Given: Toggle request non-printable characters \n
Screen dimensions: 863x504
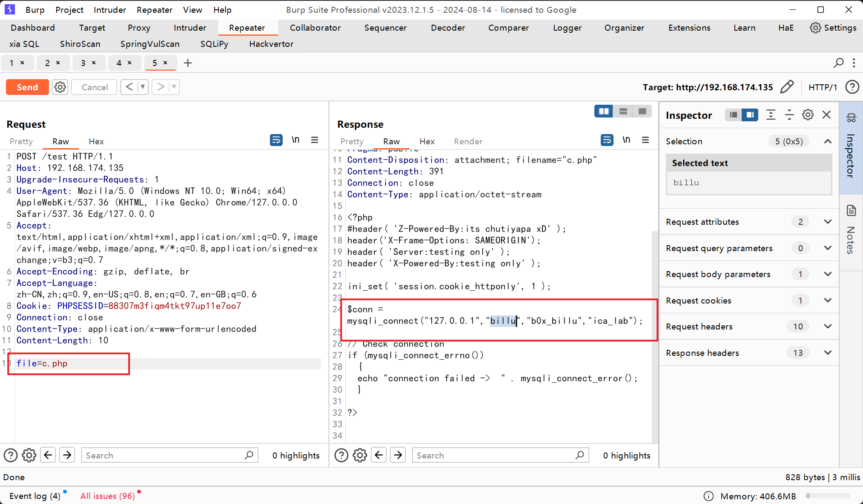Looking at the screenshot, I should (295, 140).
